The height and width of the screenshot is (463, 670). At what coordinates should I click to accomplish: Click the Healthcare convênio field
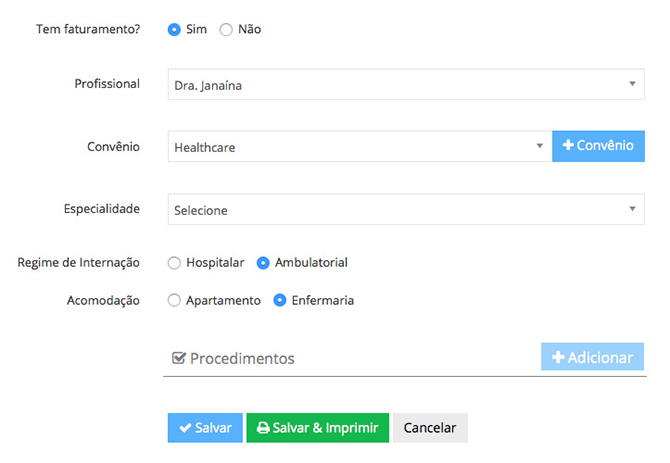click(x=360, y=147)
